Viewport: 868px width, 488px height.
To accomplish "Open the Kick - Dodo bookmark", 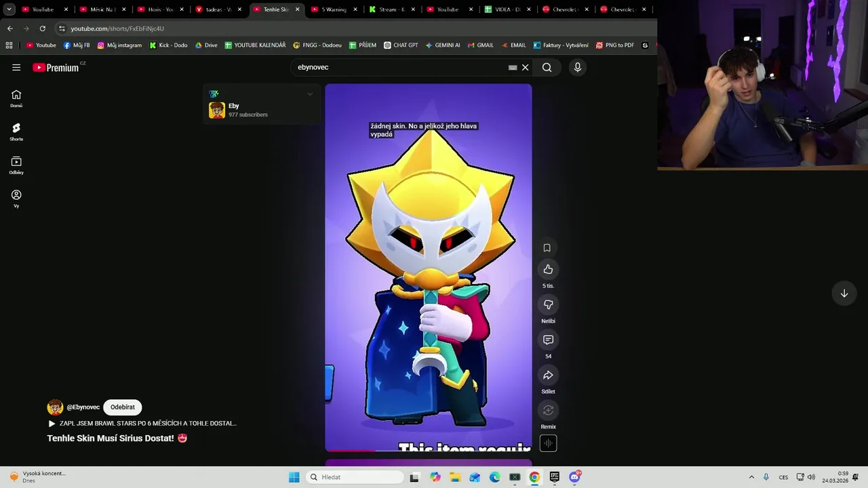I will [x=168, y=45].
